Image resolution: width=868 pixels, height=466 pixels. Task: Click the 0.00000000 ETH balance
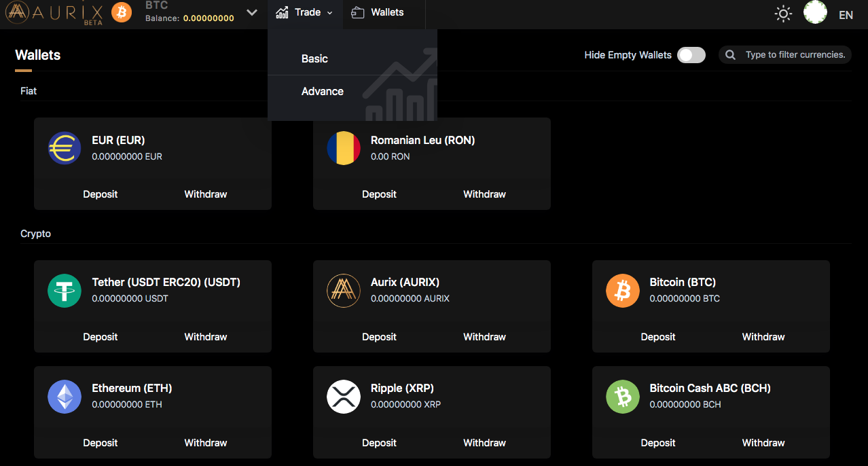pos(127,404)
